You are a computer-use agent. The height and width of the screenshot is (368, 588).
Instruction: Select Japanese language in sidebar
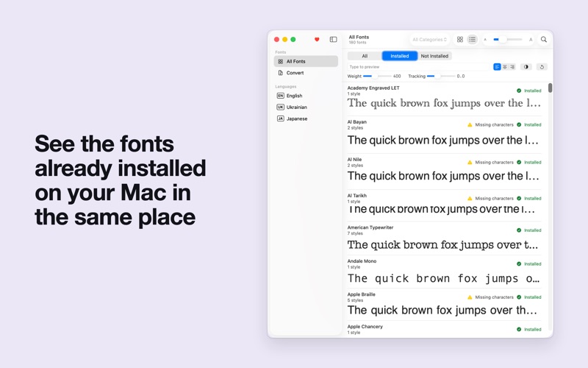coord(306,118)
